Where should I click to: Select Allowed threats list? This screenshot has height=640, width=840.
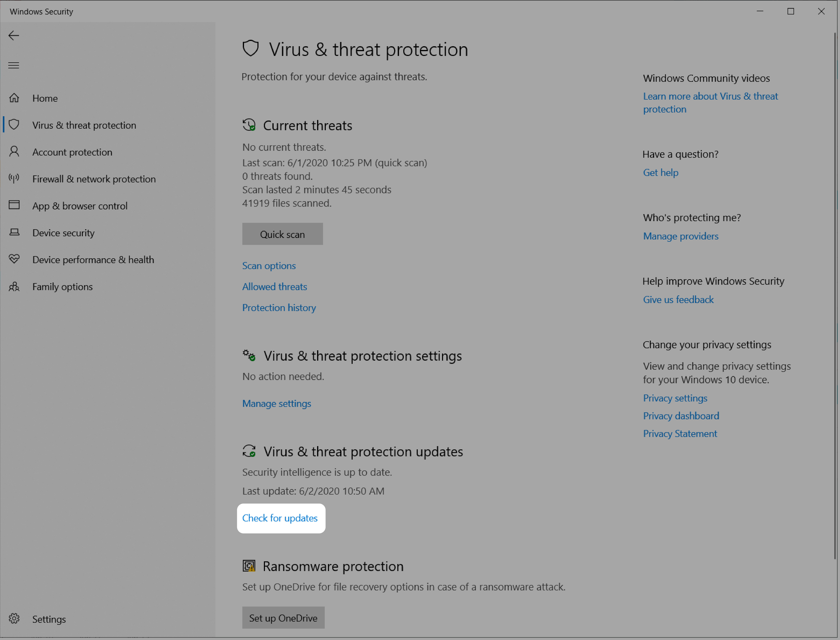[x=274, y=286]
